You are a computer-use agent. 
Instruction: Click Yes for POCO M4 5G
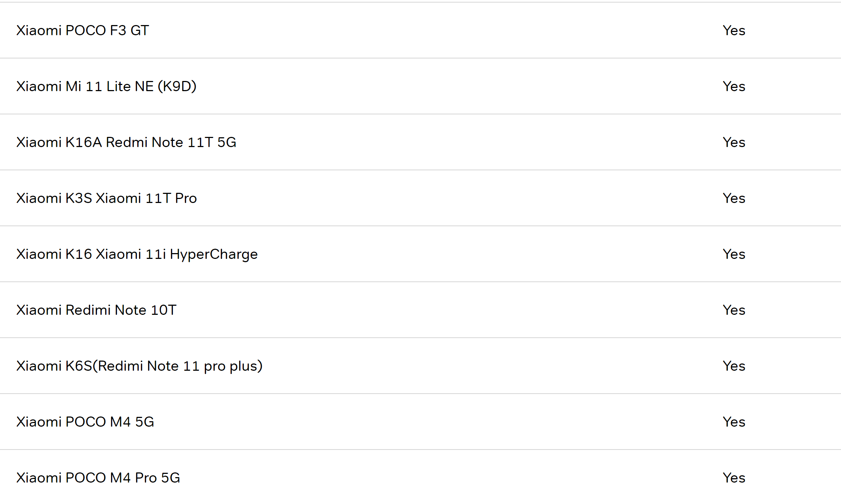(x=734, y=422)
